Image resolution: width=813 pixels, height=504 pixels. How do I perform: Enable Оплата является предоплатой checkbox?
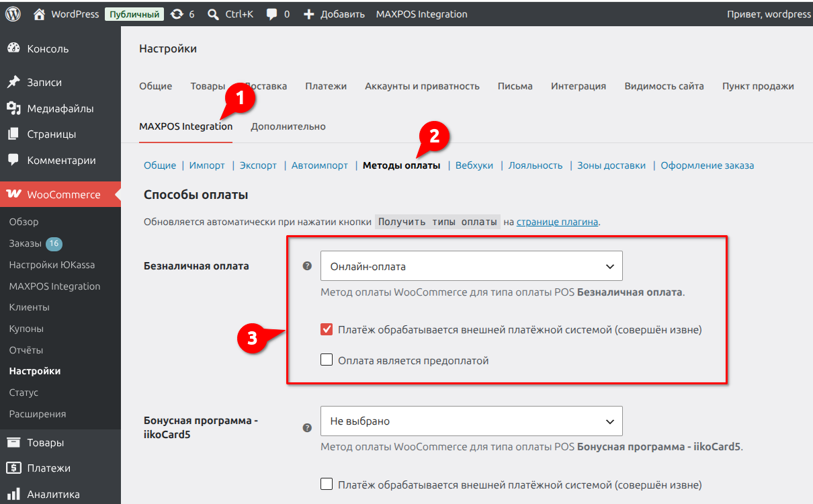[x=327, y=360]
